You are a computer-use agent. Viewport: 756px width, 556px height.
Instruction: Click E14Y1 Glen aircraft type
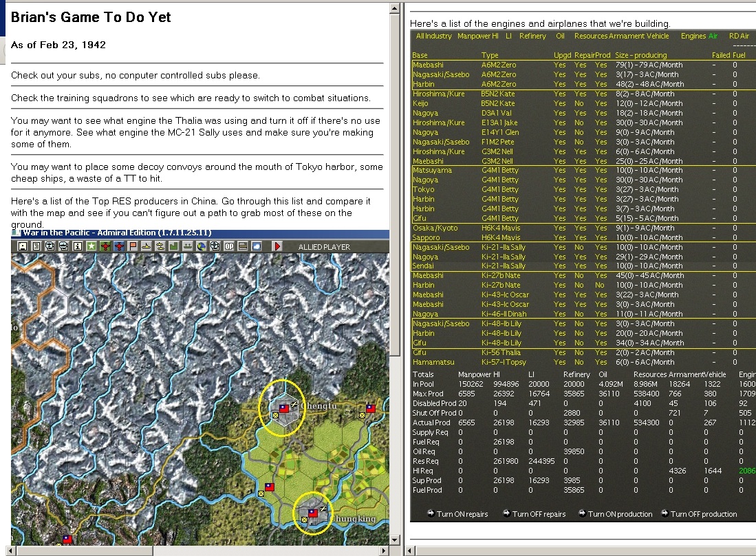[500, 133]
